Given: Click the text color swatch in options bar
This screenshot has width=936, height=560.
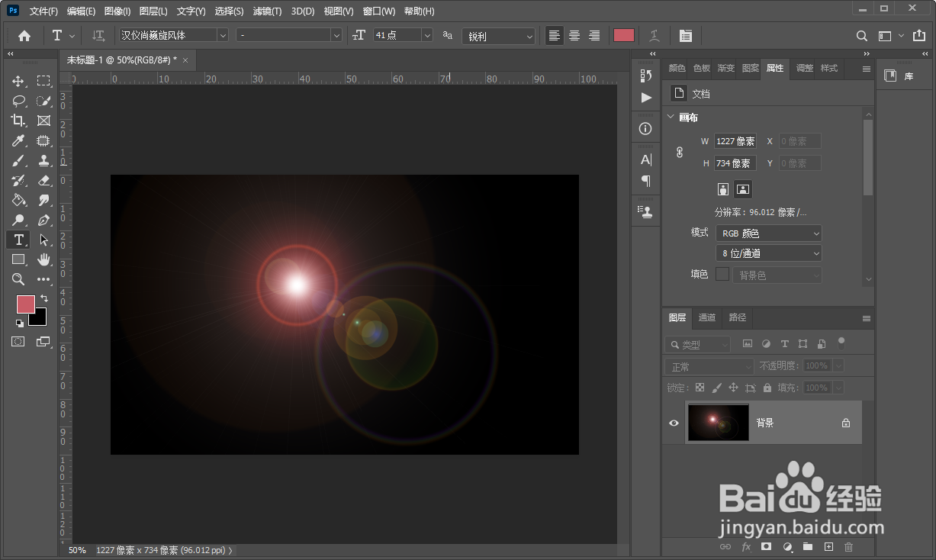Looking at the screenshot, I should pyautogui.click(x=624, y=36).
